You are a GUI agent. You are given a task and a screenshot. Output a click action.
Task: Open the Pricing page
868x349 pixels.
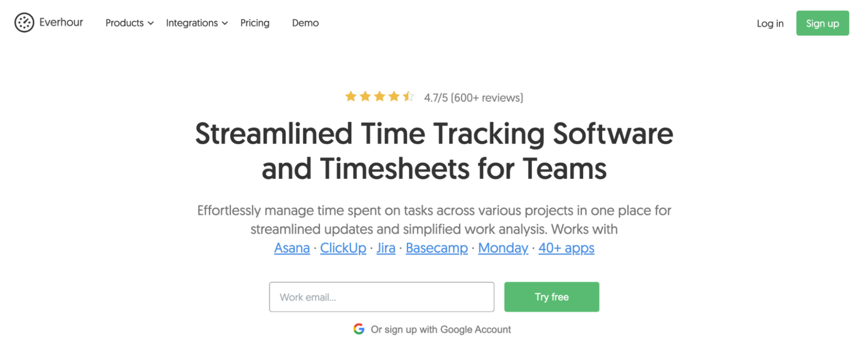tap(255, 23)
